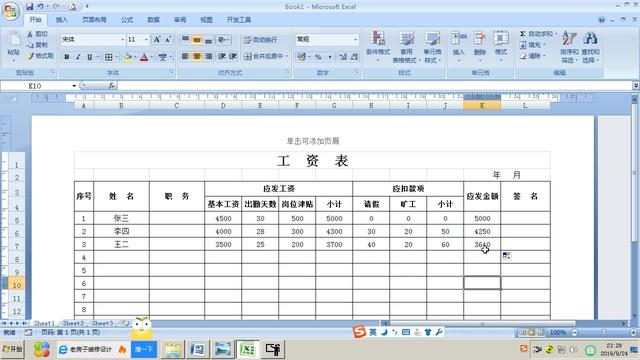Switch to the 数据 ribbon tab
This screenshot has height=360, width=640.
click(153, 20)
